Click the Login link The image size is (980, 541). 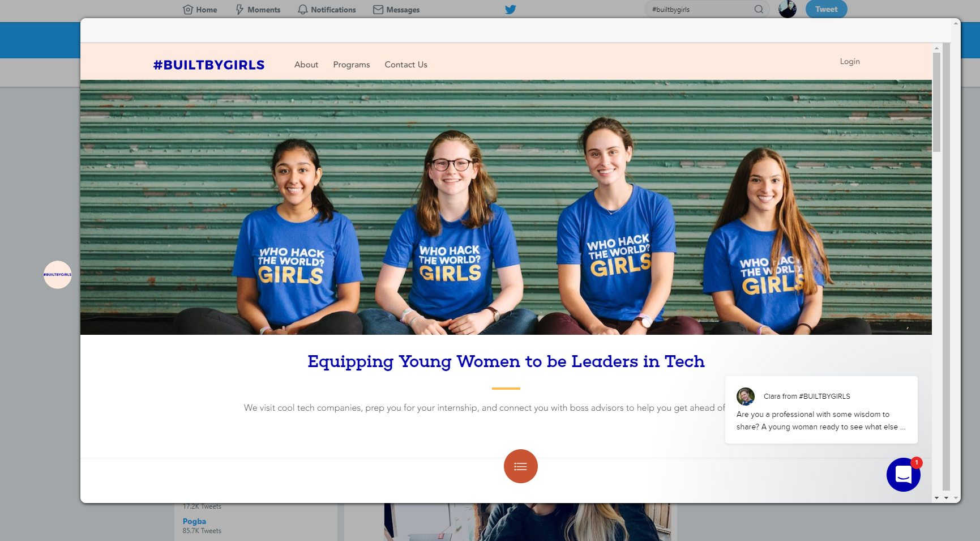[850, 61]
